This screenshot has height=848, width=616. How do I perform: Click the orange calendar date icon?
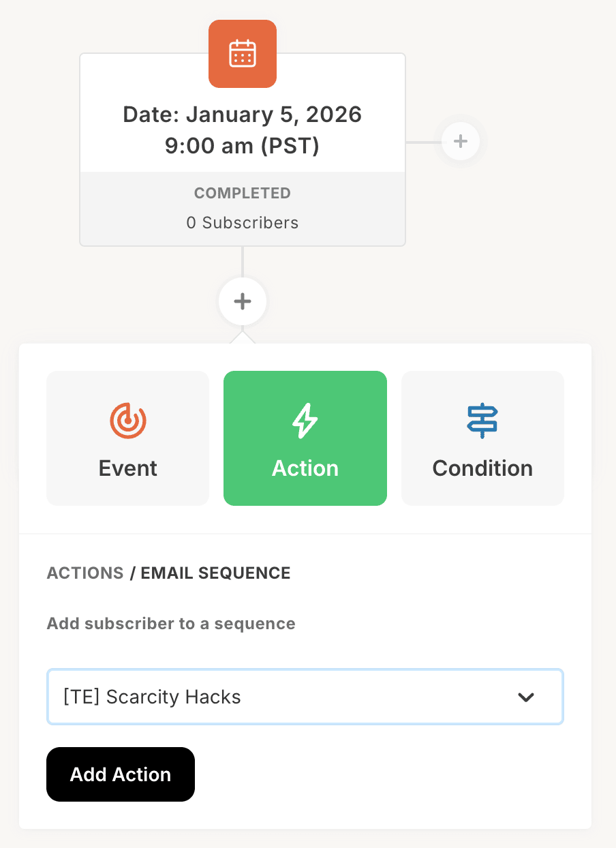242,54
